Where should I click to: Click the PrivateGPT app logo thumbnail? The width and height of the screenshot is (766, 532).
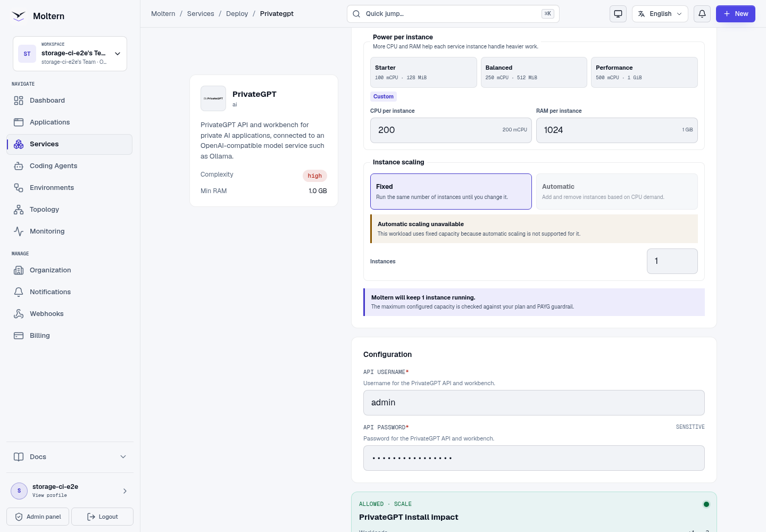[213, 98]
